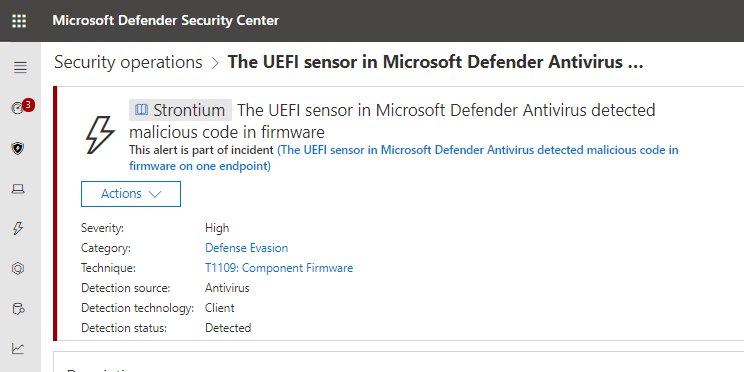Open the hexagon partners icon in sidebar

pos(18,269)
